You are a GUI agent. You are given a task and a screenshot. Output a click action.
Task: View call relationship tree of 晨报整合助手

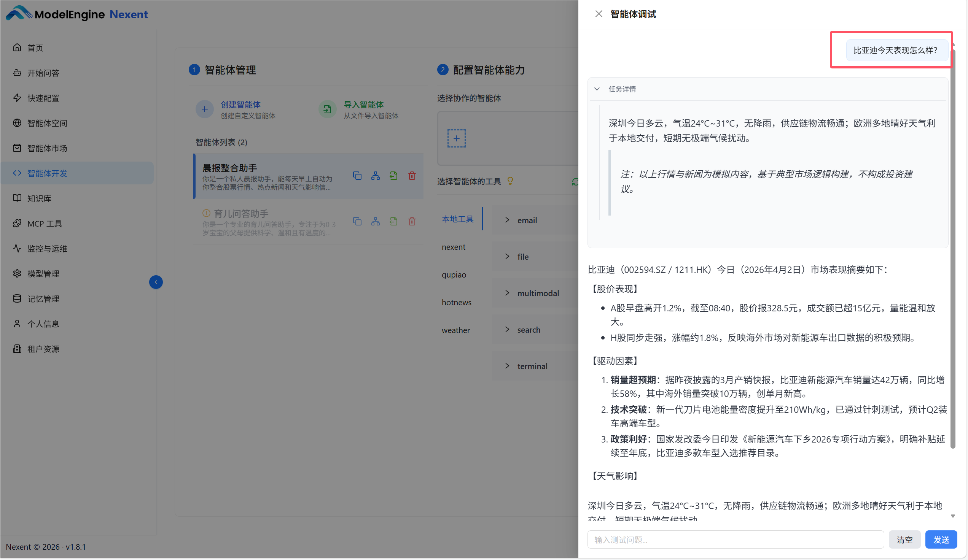tap(375, 176)
